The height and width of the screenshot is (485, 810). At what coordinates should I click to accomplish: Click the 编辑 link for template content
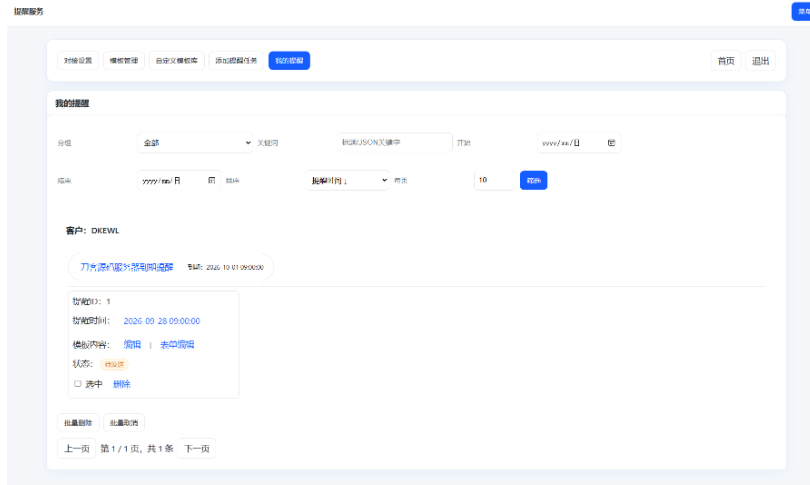pos(132,344)
